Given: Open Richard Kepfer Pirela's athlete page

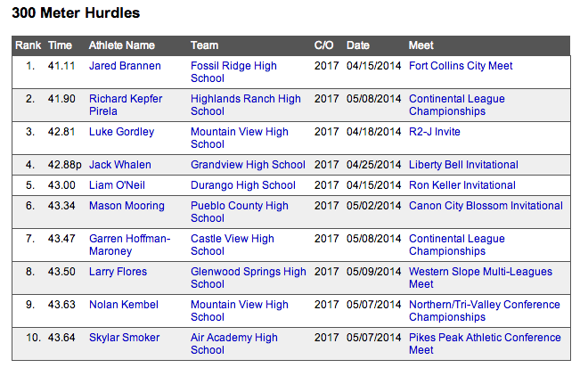Looking at the screenshot, I should click(x=126, y=105).
